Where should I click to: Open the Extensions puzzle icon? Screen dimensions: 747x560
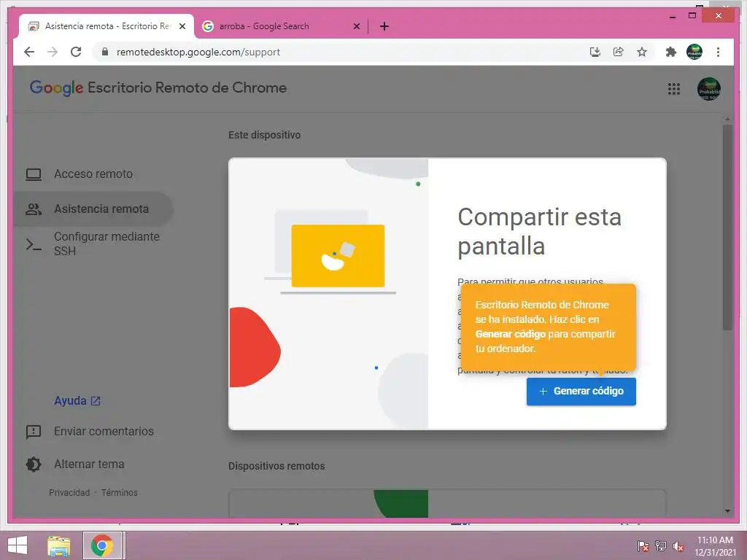(x=671, y=52)
